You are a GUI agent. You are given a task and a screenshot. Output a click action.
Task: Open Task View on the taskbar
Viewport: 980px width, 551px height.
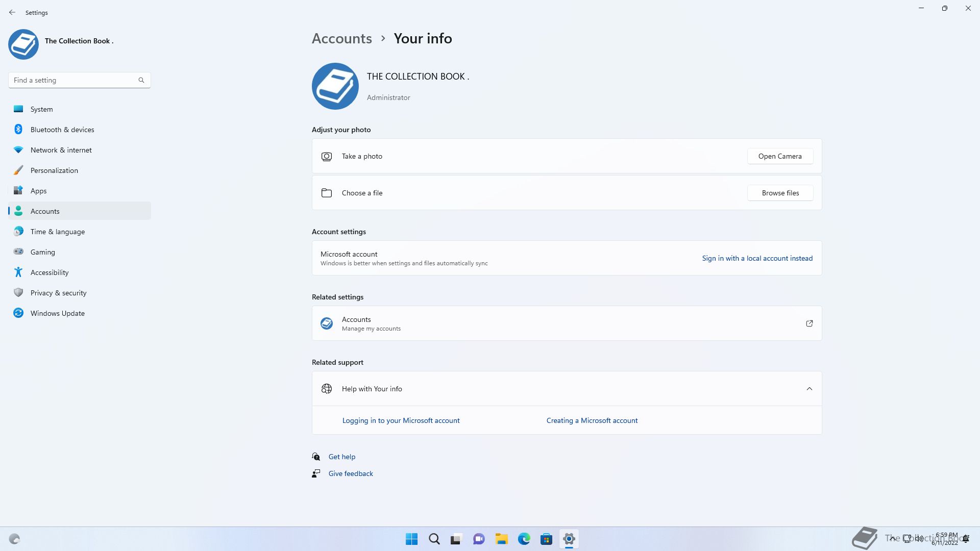tap(456, 539)
